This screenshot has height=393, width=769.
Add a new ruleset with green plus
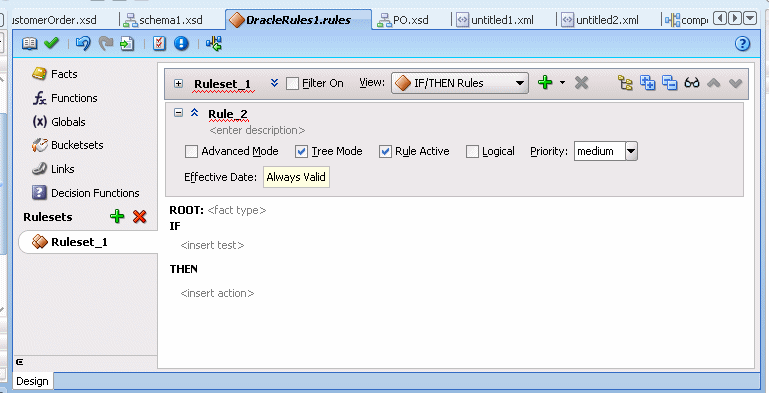(x=117, y=216)
